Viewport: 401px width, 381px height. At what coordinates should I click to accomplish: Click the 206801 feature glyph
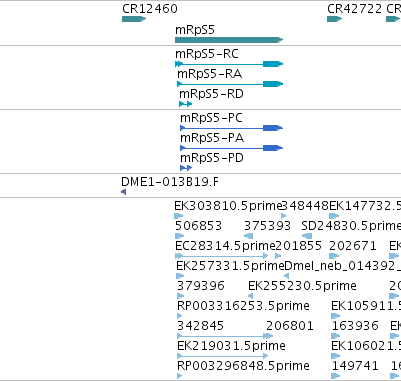(x=269, y=336)
